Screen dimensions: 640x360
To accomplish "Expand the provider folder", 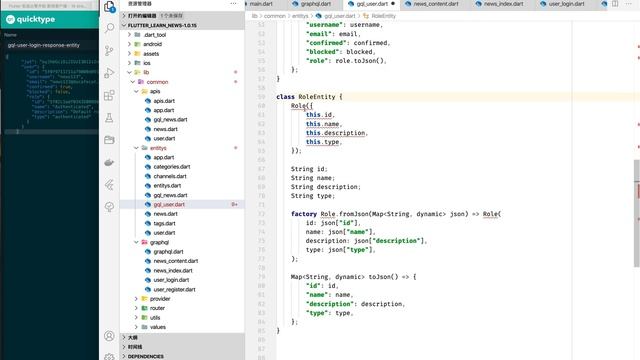I will pyautogui.click(x=183, y=299).
